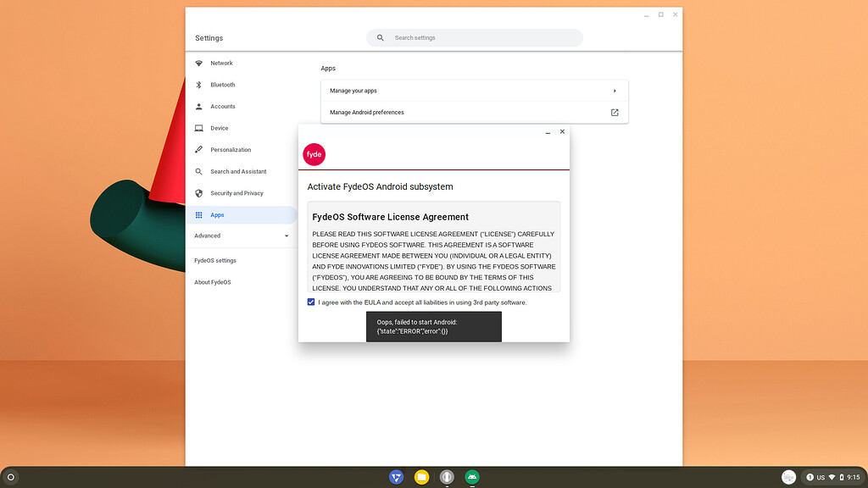Click the 'Oops, failed to start Android' error toast
The width and height of the screenshot is (868, 488).
pos(433,326)
